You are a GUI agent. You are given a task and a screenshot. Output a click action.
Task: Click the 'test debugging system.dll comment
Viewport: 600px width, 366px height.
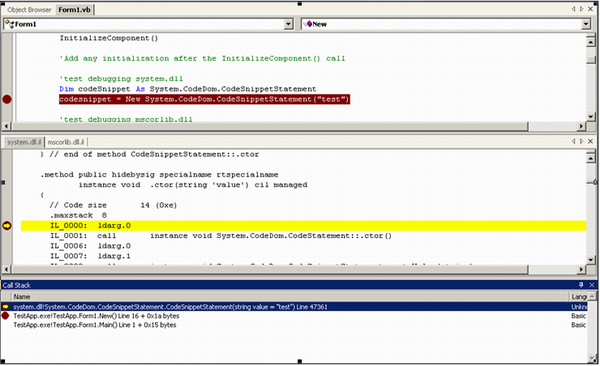pos(121,79)
